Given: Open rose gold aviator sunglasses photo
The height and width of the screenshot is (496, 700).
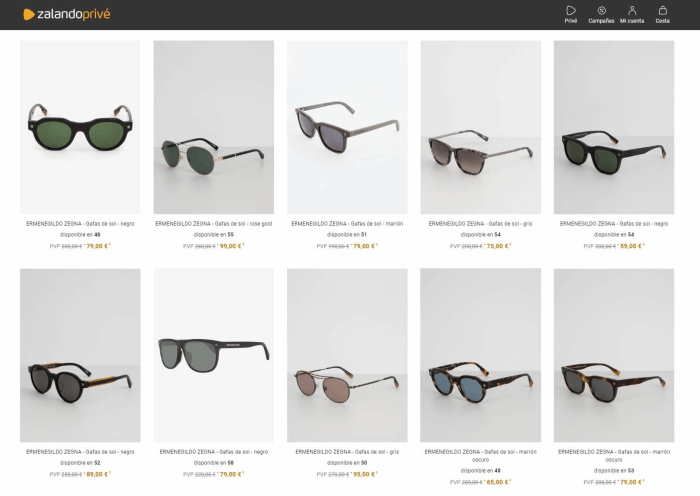Looking at the screenshot, I should [x=214, y=127].
